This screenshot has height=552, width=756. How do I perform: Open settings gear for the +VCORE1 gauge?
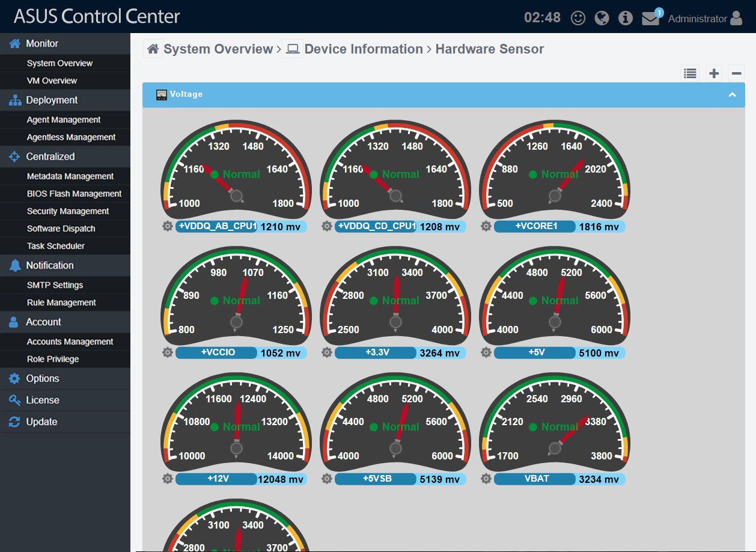coord(486,227)
